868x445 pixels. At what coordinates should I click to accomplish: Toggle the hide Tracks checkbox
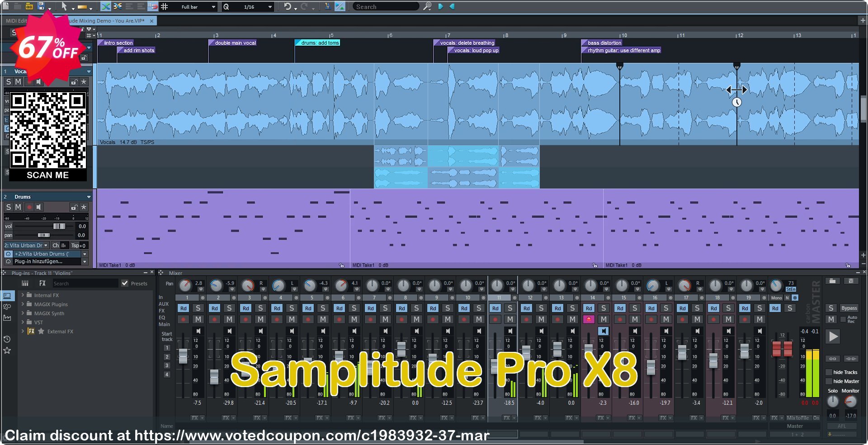[x=829, y=372]
